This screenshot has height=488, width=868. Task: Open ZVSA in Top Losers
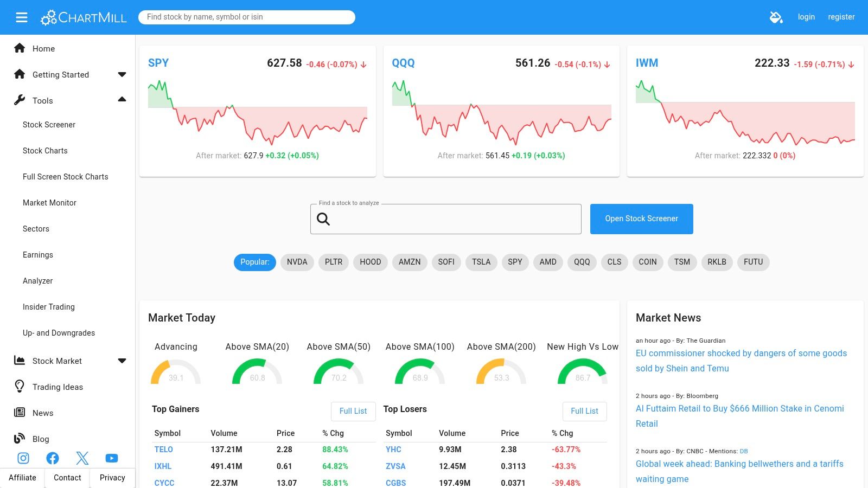click(x=395, y=466)
